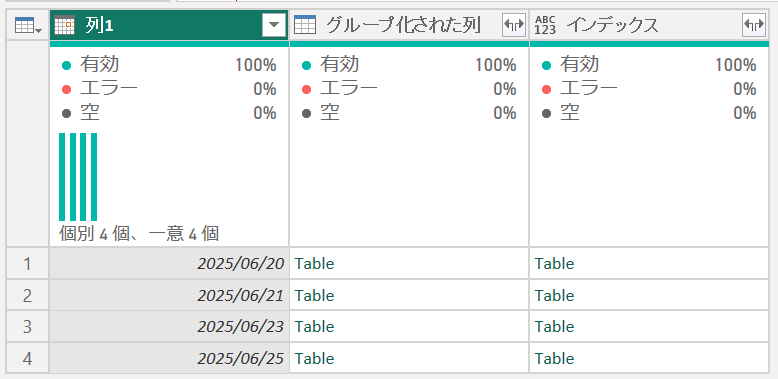
Task: Click the table type icon of グループ化された列
Action: (305, 24)
